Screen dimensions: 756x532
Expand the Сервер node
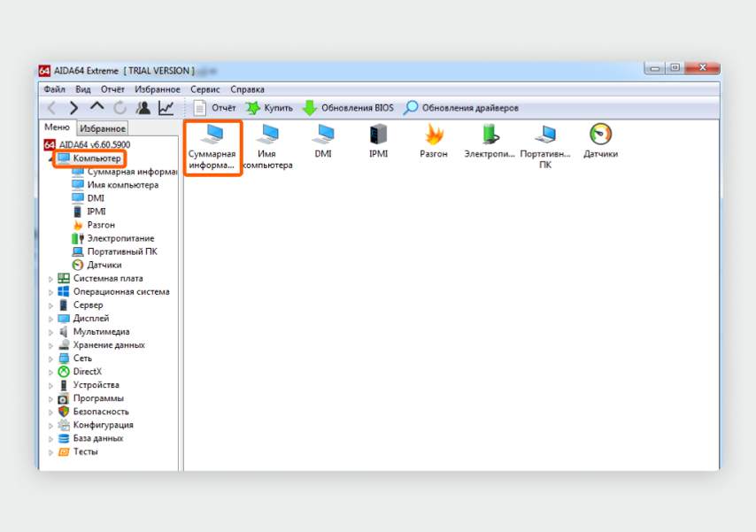click(50, 305)
